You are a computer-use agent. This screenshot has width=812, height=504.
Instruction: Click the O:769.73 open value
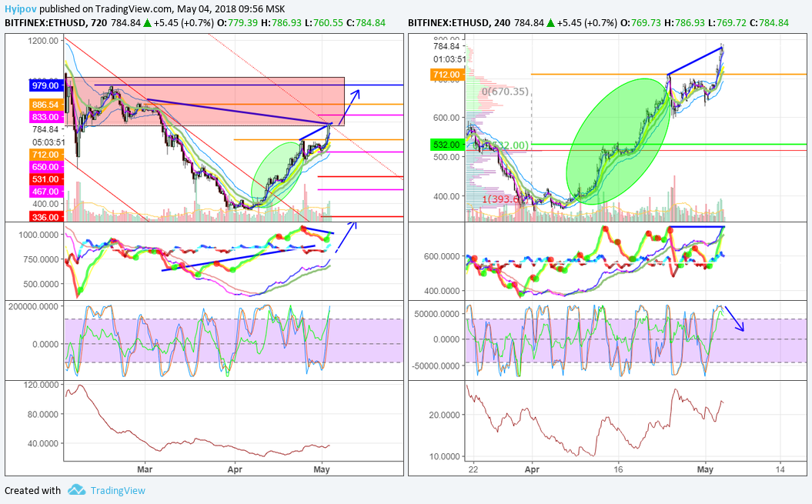tap(641, 23)
